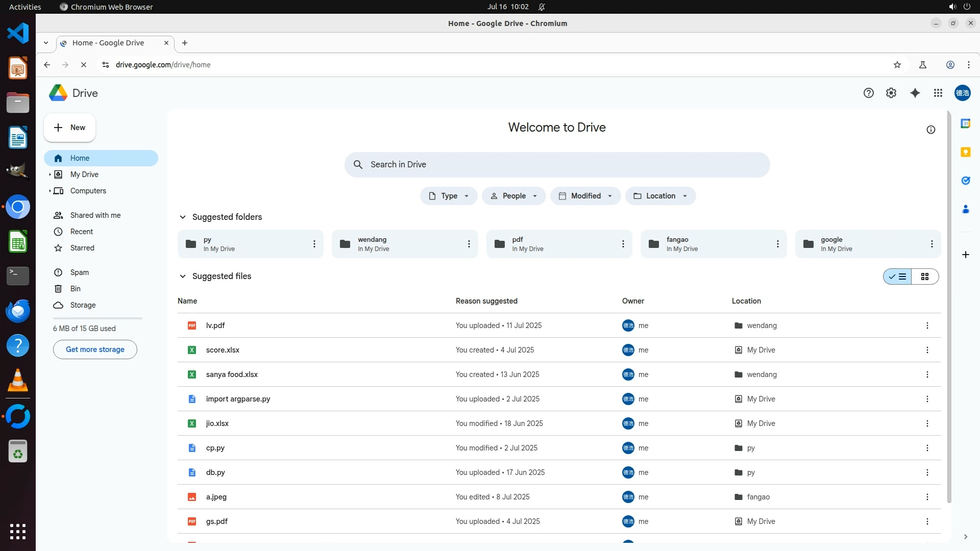The image size is (980, 551).
Task: Switch to list layout view
Action: 897,277
